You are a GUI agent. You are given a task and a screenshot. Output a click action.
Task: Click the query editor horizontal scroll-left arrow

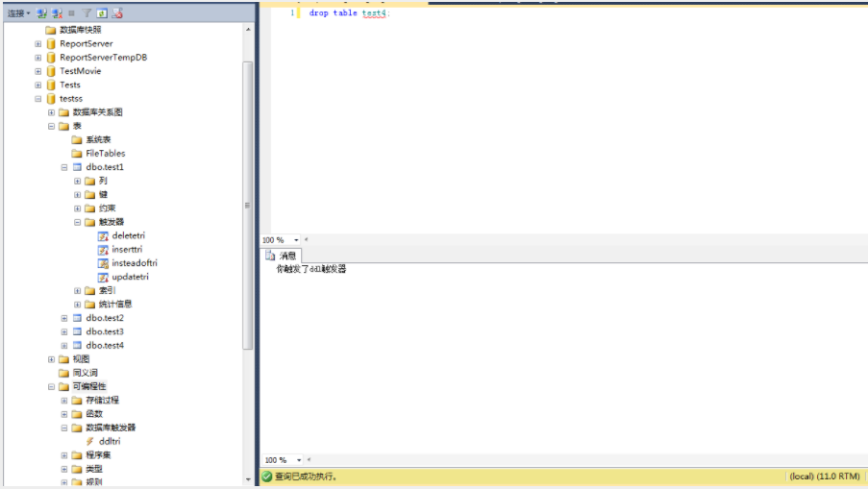click(306, 240)
